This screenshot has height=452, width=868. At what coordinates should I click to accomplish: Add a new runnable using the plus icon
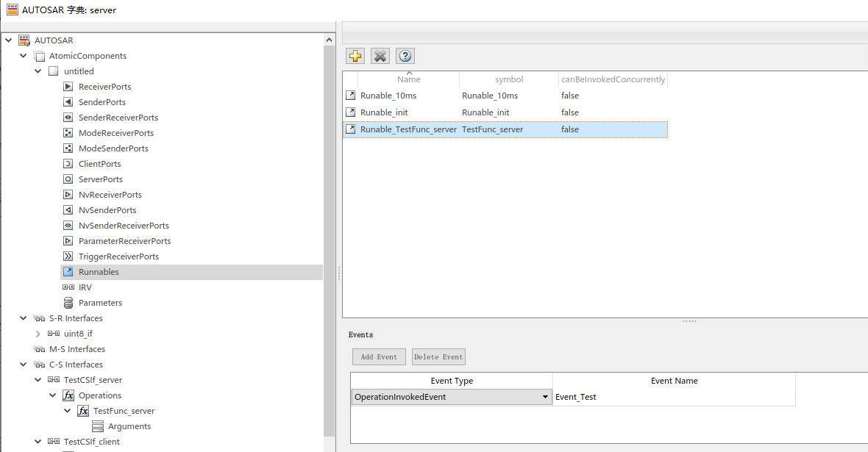click(355, 55)
